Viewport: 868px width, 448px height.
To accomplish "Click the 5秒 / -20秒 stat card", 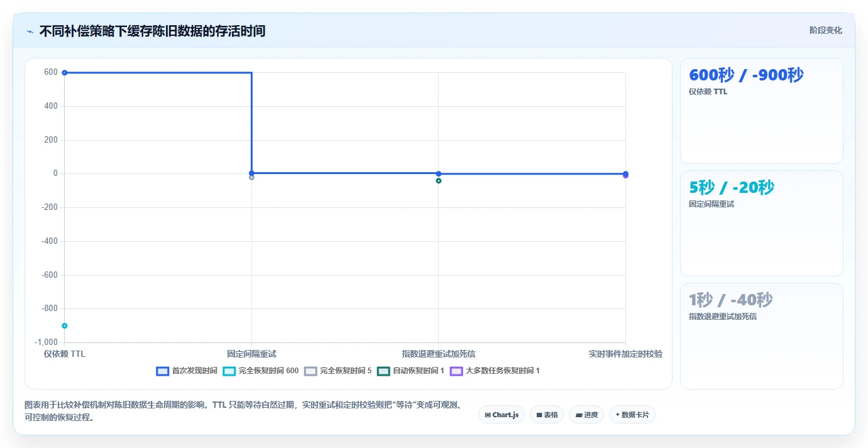I will (762, 223).
